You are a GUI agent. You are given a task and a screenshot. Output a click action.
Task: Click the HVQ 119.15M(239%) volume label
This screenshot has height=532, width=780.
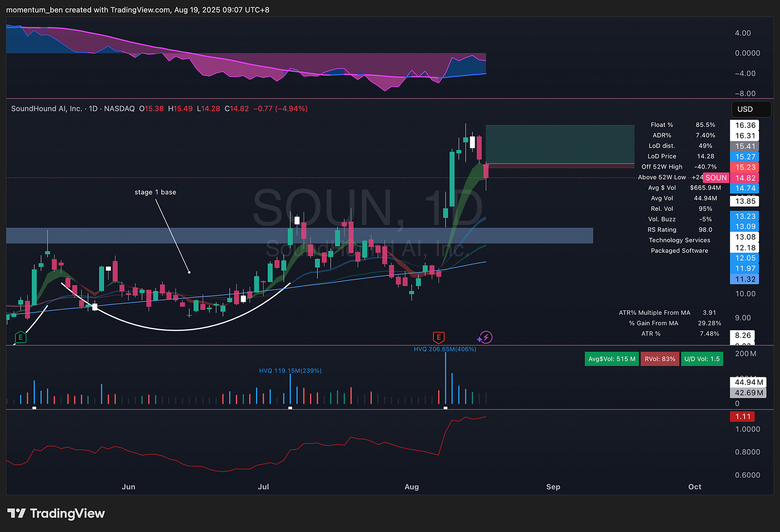coord(290,370)
